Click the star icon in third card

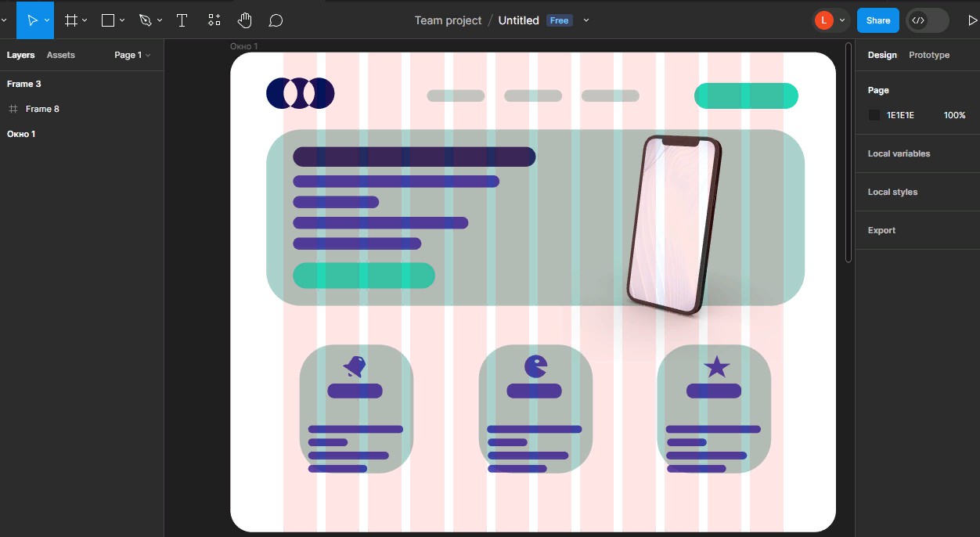coord(717,366)
